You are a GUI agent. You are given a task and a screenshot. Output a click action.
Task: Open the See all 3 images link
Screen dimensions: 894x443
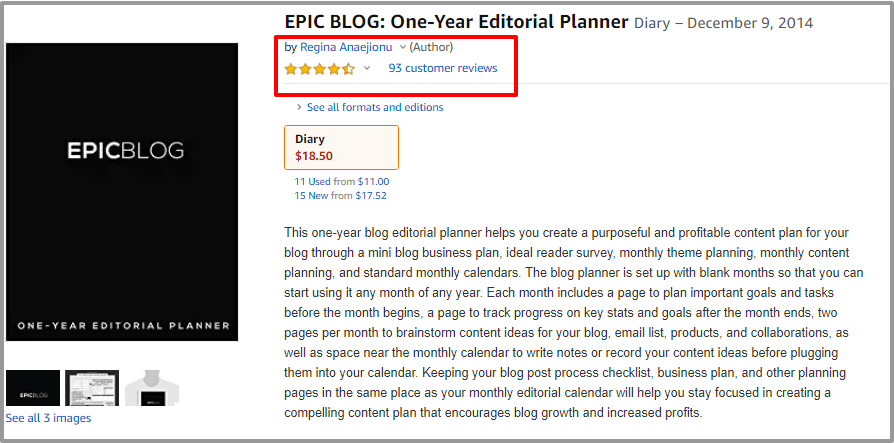pyautogui.click(x=48, y=418)
